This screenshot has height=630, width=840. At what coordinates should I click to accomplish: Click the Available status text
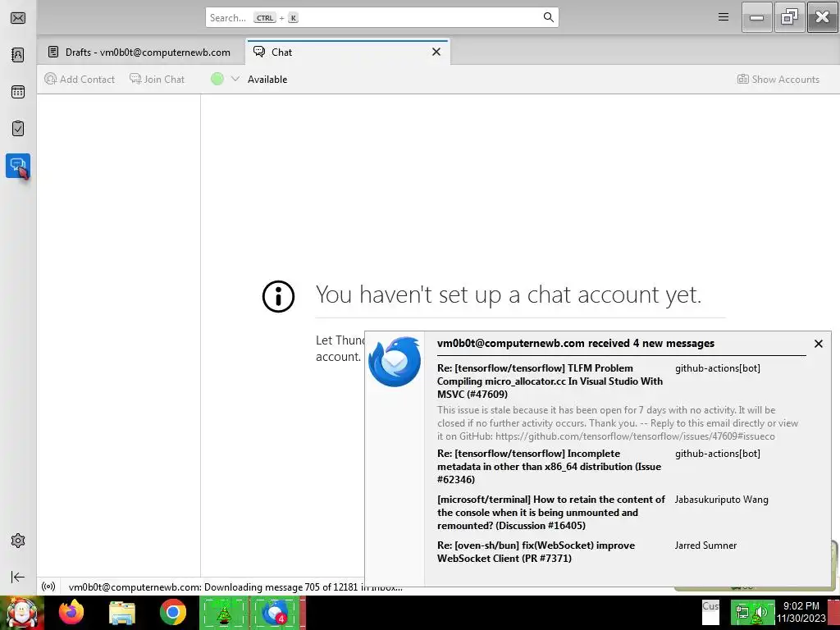tap(267, 80)
